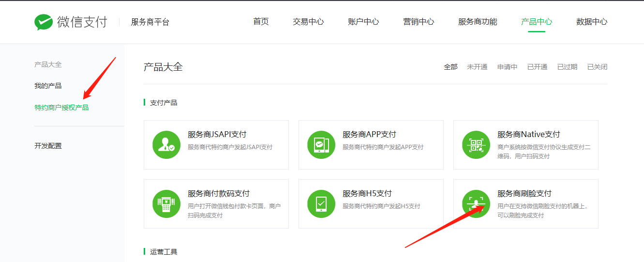Click the 用户在支持微信刷脸支付的机器上 description text
This screenshot has height=262, width=644.
point(543,210)
